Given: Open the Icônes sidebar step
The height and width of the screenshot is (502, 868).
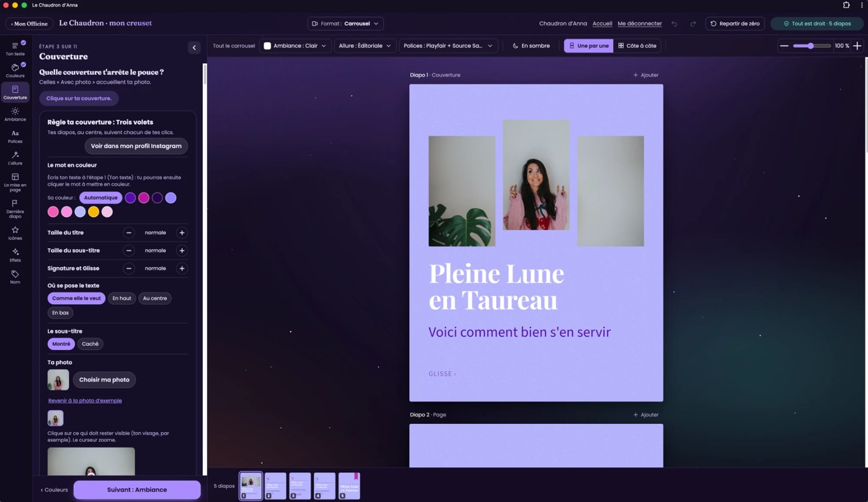Looking at the screenshot, I should [15, 233].
